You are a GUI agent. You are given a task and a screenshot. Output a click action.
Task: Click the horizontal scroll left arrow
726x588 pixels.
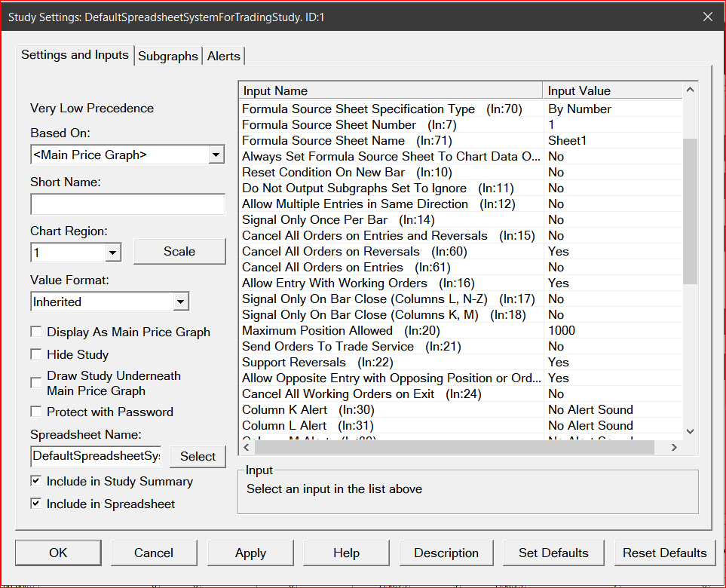tap(246, 447)
